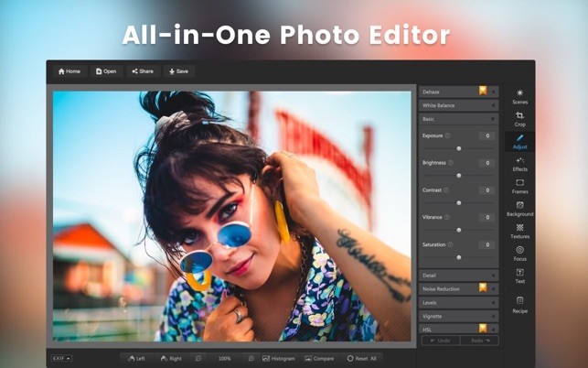The image size is (588, 368).
Task: Select the Background tool icon
Action: tap(519, 205)
